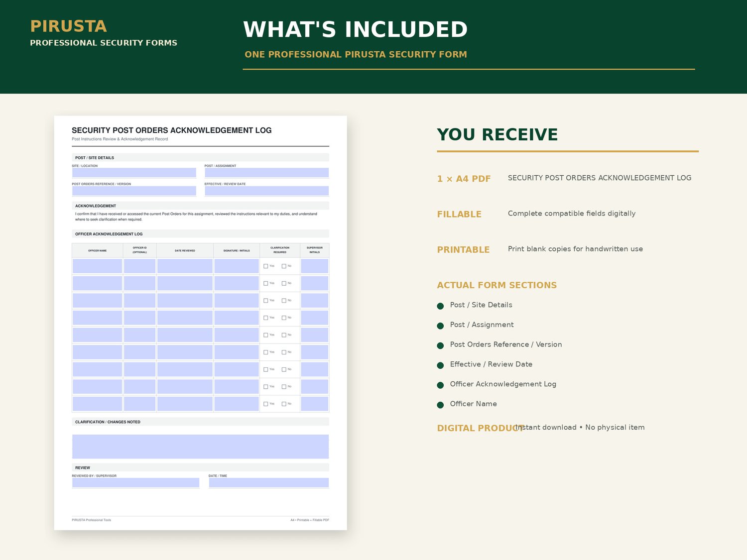Focus the Post Orders Reference / Version field
The width and height of the screenshot is (747, 560).
tap(134, 191)
